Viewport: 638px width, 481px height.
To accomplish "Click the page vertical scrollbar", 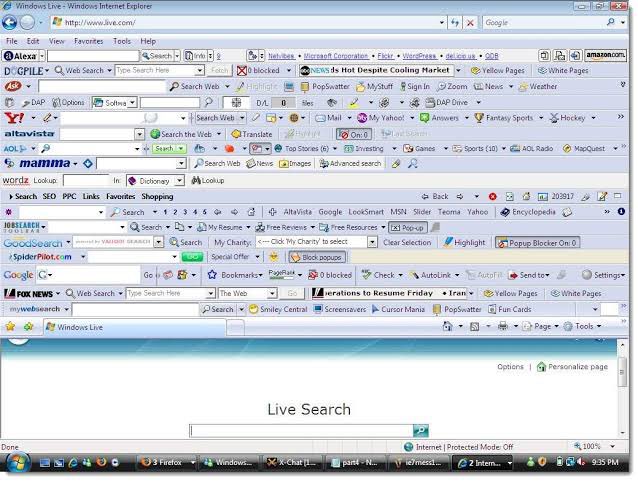I will click(x=622, y=387).
